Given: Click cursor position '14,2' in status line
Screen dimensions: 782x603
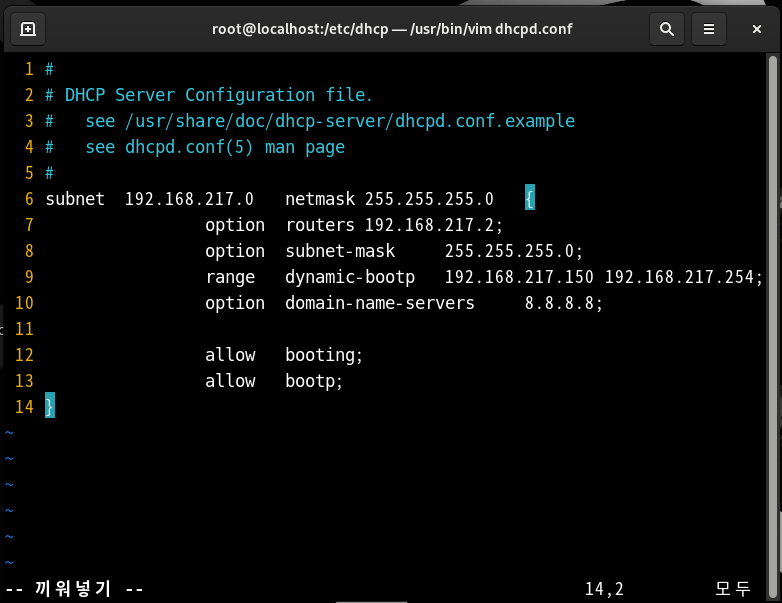Looking at the screenshot, I should click(x=604, y=589).
